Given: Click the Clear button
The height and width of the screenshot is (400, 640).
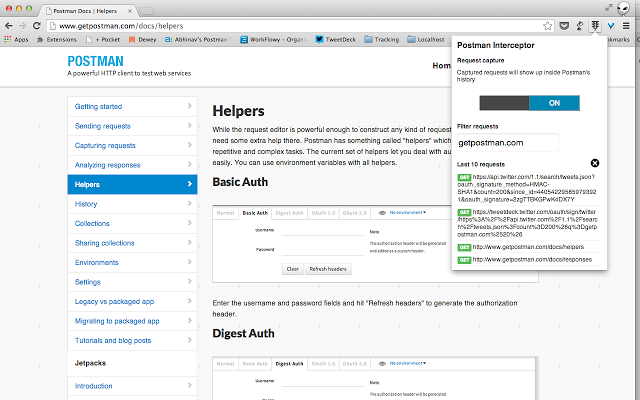Looking at the screenshot, I should pyautogui.click(x=293, y=269).
